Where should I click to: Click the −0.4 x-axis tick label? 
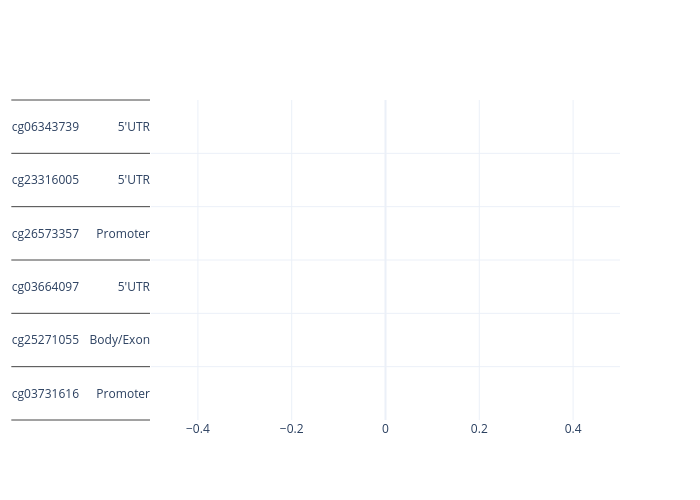pos(198,429)
